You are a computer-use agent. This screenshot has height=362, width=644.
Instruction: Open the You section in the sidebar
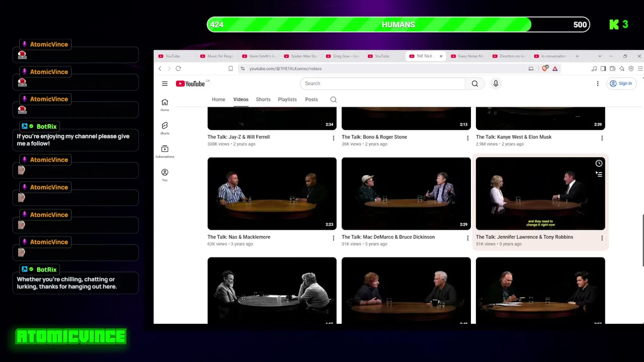(x=165, y=175)
